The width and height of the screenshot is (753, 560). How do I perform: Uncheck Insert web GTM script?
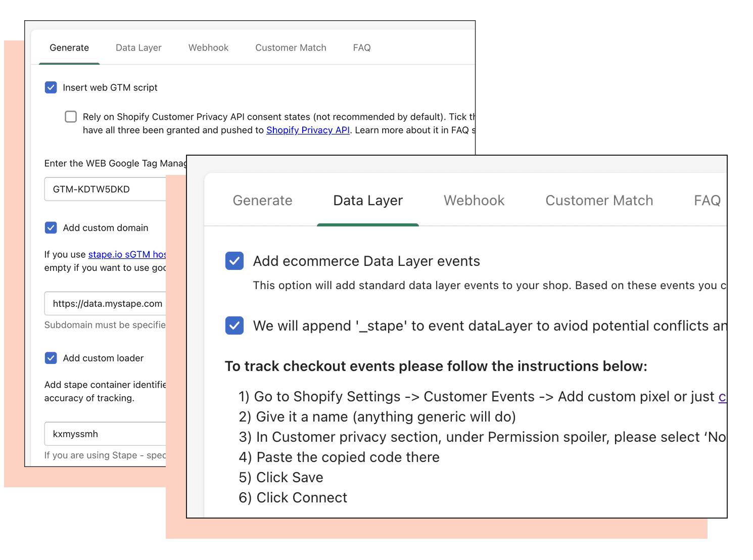51,87
